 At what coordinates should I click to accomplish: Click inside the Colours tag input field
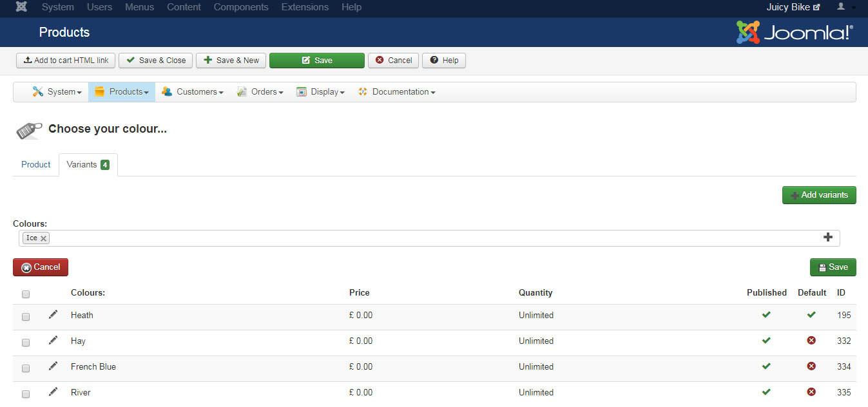pyautogui.click(x=429, y=238)
